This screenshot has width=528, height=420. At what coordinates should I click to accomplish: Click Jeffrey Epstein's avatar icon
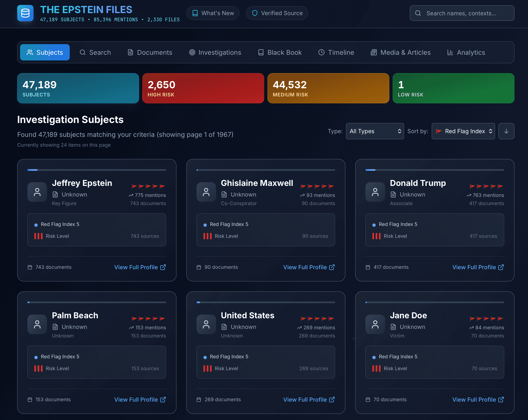tap(37, 192)
